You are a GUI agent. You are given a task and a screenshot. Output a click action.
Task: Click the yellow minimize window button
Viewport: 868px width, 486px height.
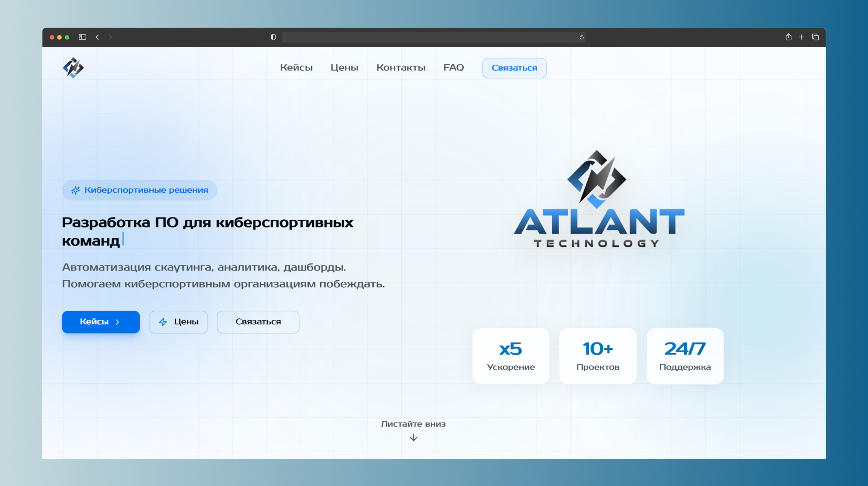coord(59,37)
